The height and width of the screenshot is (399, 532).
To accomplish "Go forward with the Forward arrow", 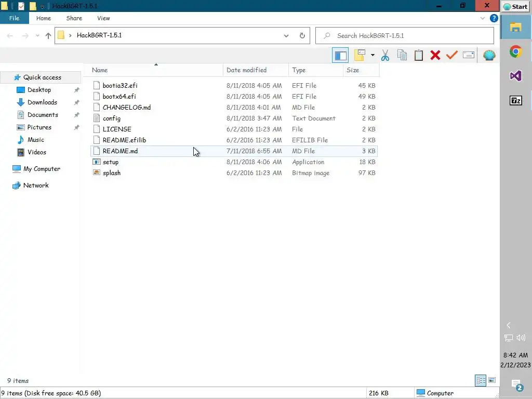I will [25, 36].
